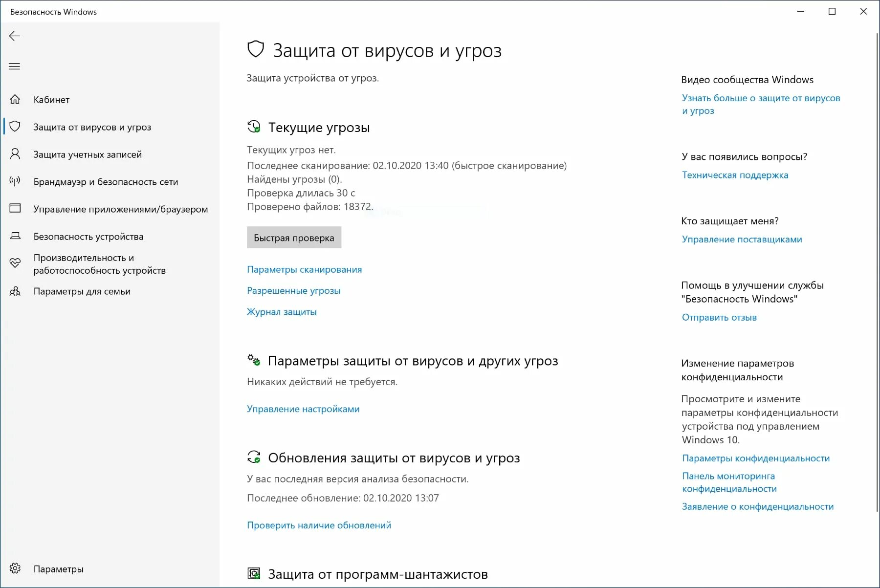Close the Безопасность Windows window
The image size is (880, 588).
coord(863,11)
